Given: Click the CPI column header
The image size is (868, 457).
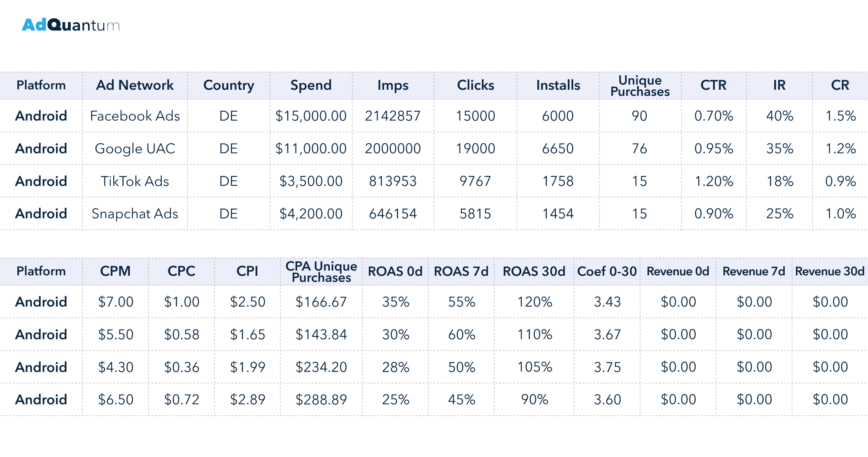Looking at the screenshot, I should (x=247, y=271).
